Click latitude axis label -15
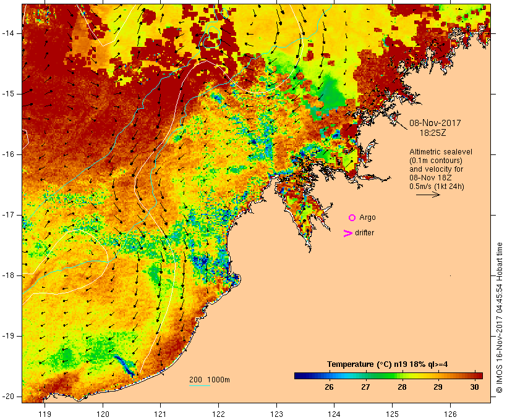 click(x=8, y=94)
